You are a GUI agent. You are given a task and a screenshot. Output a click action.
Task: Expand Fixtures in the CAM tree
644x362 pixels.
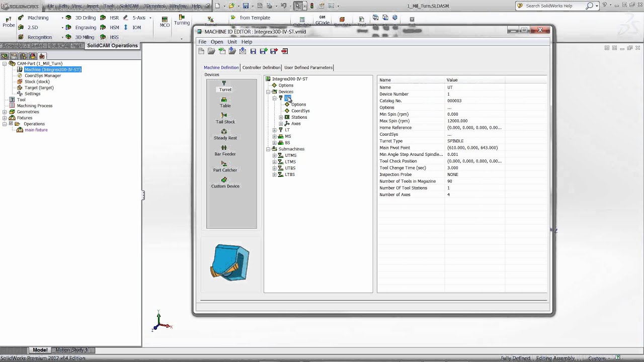click(5, 118)
